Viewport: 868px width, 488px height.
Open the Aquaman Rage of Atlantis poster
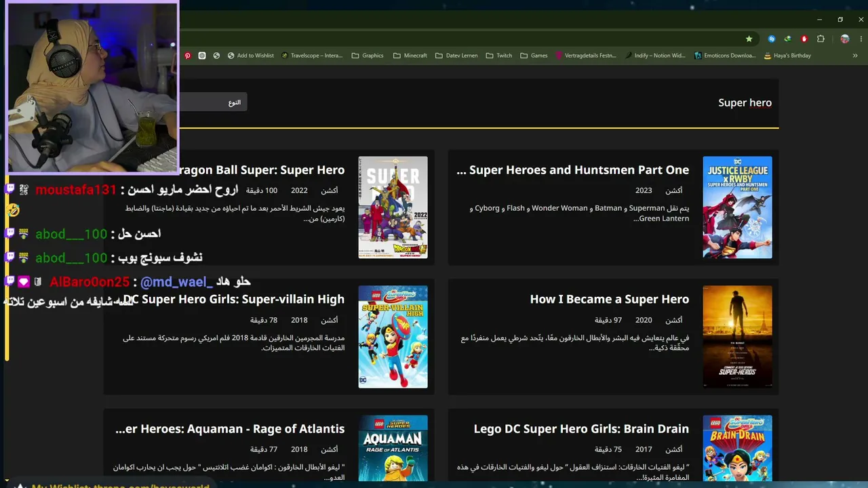click(393, 448)
